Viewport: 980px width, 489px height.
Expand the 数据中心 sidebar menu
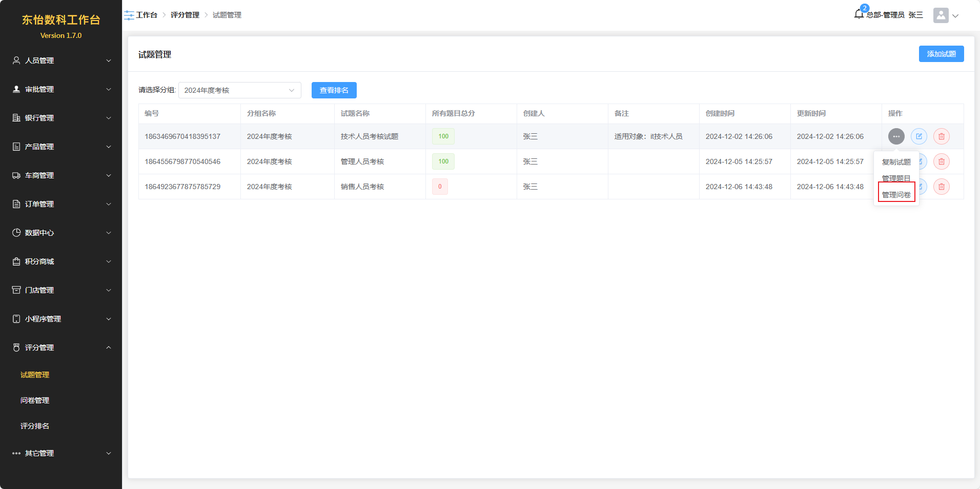coord(61,233)
